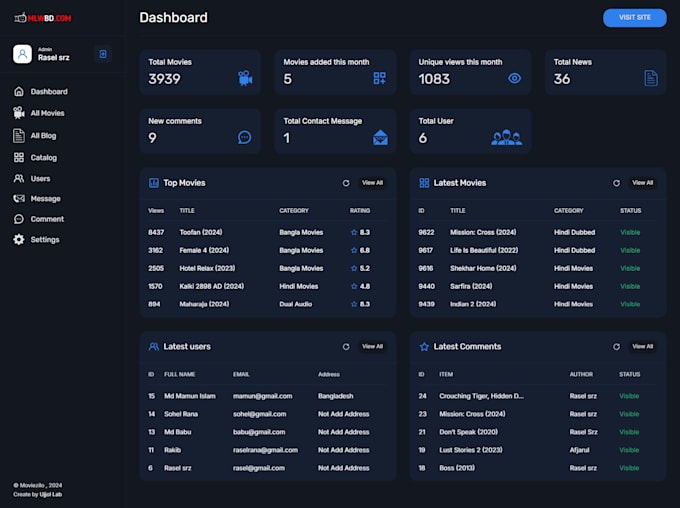This screenshot has width=680, height=508.
Task: Click the All Blog document icon
Action: pos(19,135)
